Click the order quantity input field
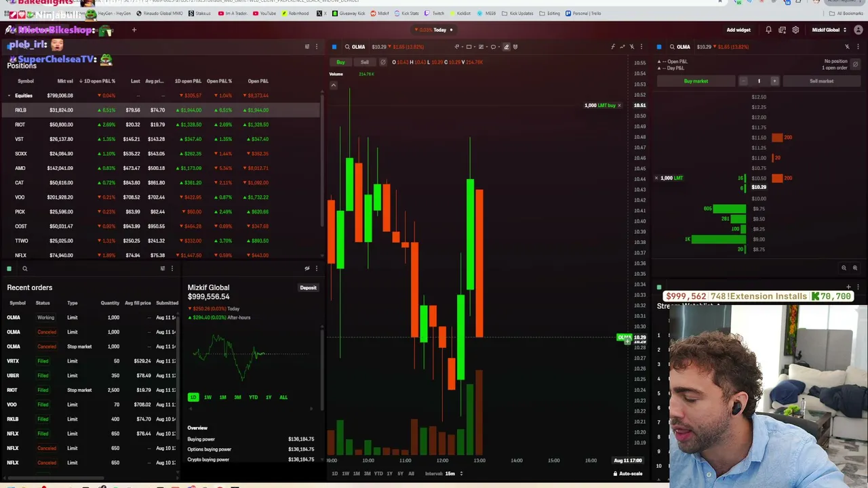 pyautogui.click(x=759, y=81)
